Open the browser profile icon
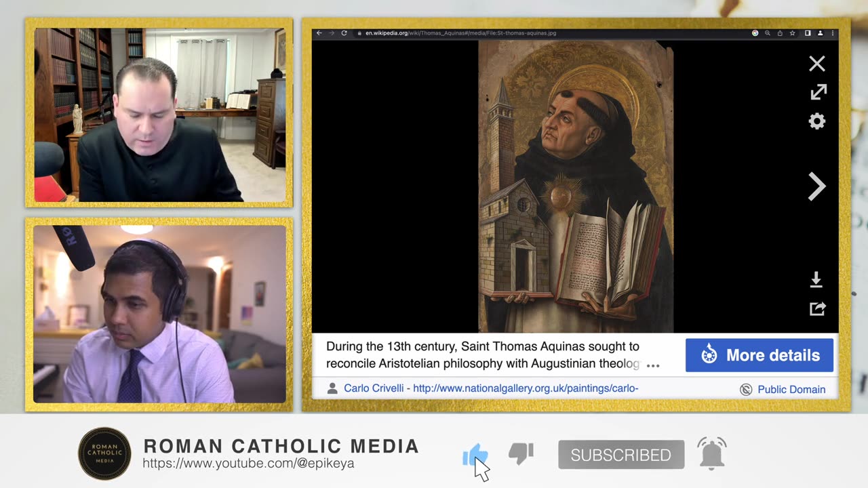This screenshot has height=488, width=868. pyautogui.click(x=820, y=33)
